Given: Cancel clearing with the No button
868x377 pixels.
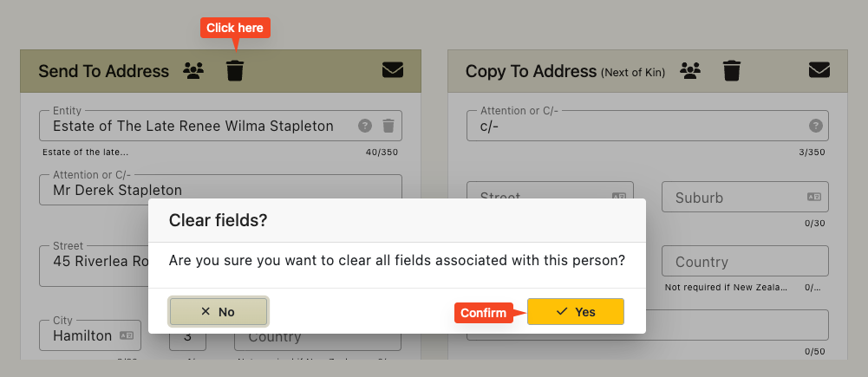Looking at the screenshot, I should coord(219,312).
